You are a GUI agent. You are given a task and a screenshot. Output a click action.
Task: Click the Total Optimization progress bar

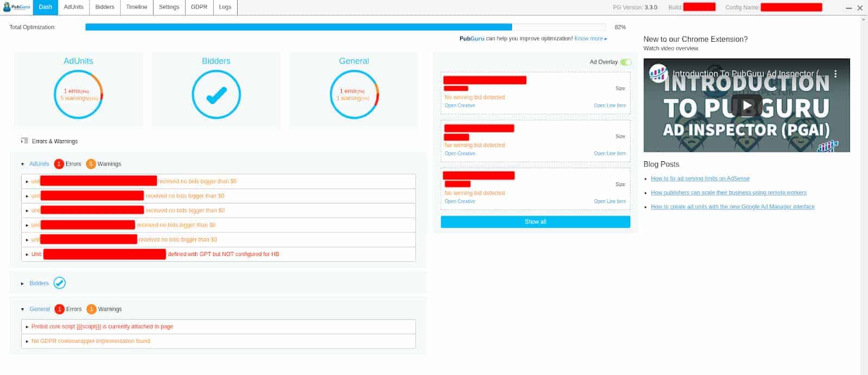(346, 27)
